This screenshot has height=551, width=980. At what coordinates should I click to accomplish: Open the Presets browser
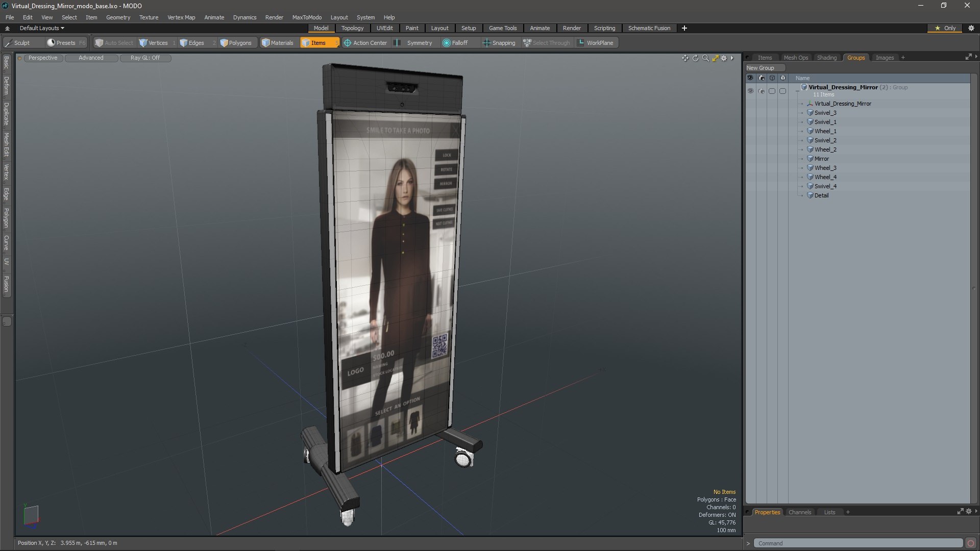[66, 43]
